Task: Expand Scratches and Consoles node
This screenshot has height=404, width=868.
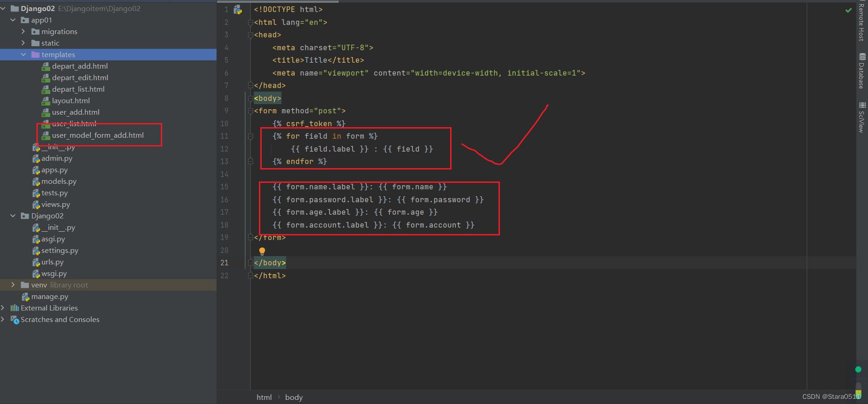Action: [x=3, y=319]
